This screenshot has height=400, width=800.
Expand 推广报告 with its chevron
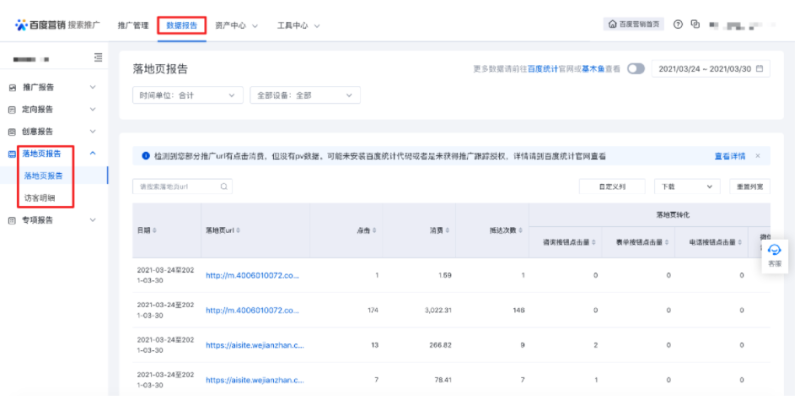click(93, 87)
